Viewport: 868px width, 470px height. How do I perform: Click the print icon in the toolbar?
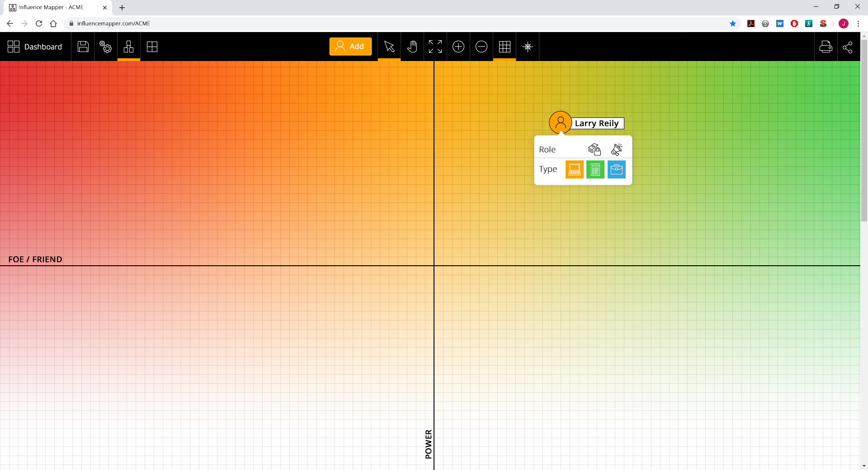[826, 47]
